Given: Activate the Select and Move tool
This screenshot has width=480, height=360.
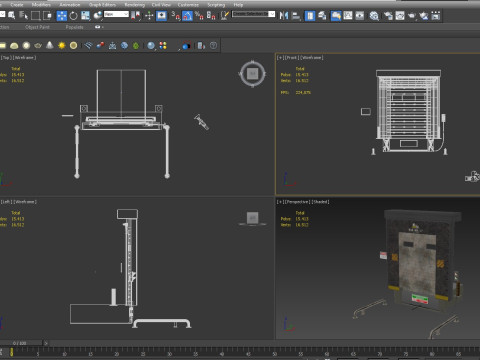Looking at the screenshot, I should [62, 16].
